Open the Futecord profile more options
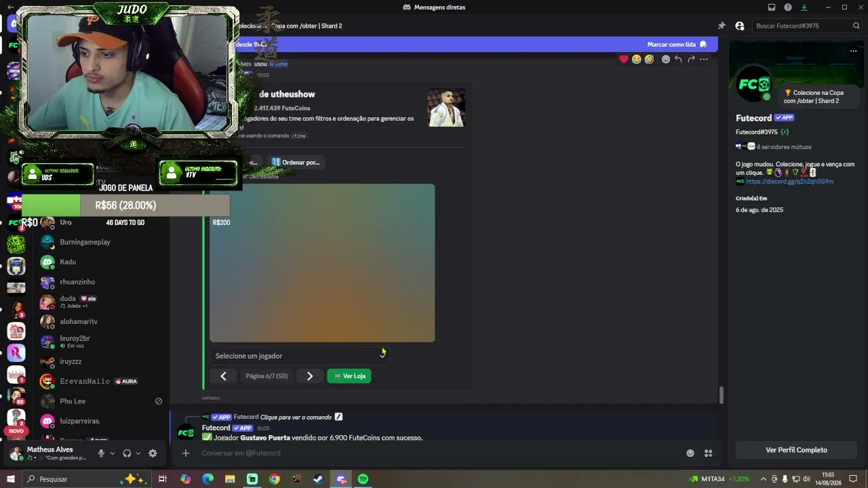 click(x=853, y=51)
